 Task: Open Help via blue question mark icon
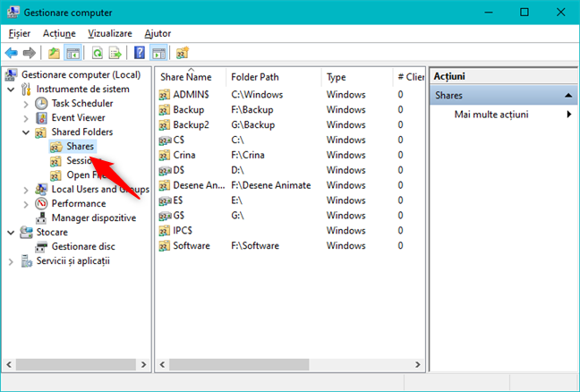pyautogui.click(x=140, y=53)
